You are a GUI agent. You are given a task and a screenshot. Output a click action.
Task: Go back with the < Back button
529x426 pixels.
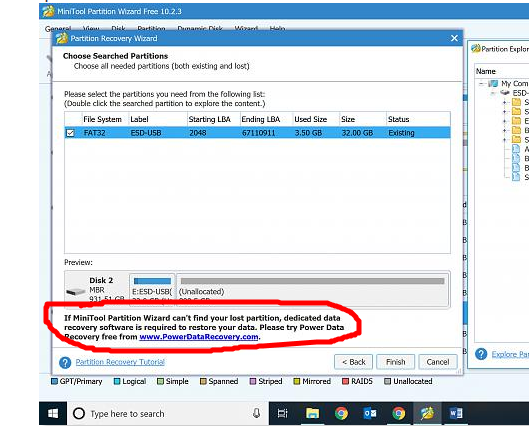[x=353, y=362]
